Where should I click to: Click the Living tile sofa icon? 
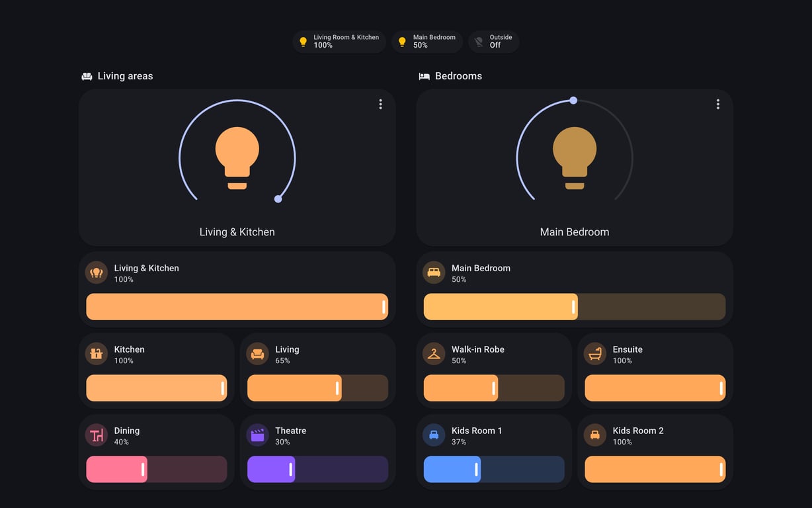point(258,354)
